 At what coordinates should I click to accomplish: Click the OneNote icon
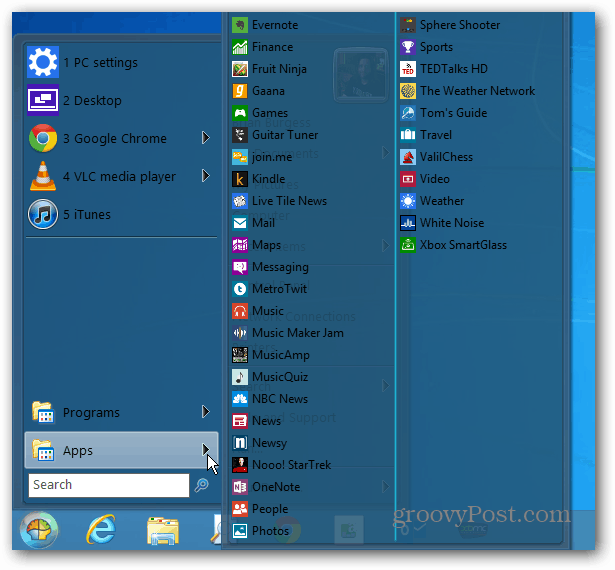tap(240, 486)
